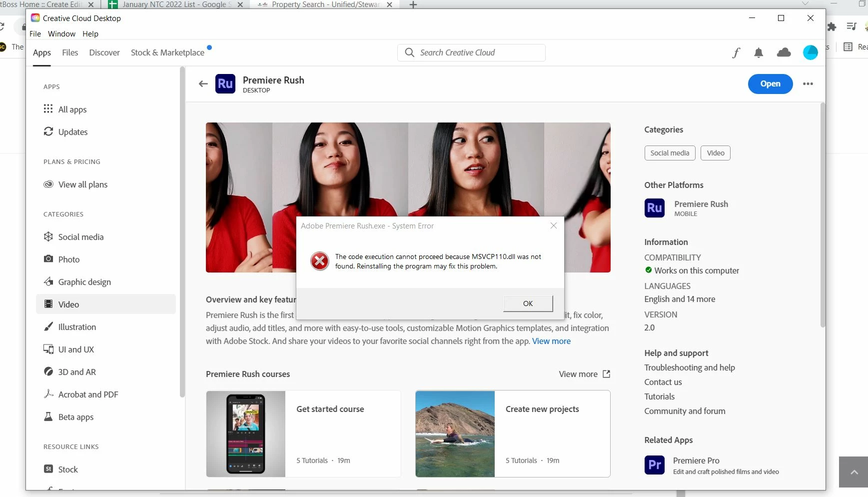Select the Social media category icon
This screenshot has height=497, width=868.
48,236
